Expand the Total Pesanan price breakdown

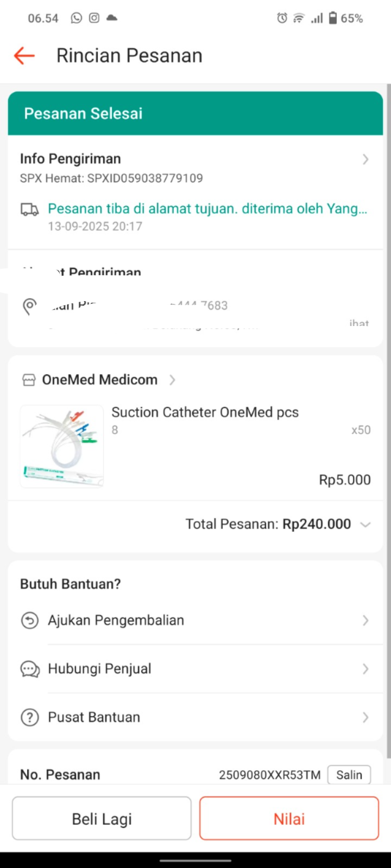tap(365, 525)
